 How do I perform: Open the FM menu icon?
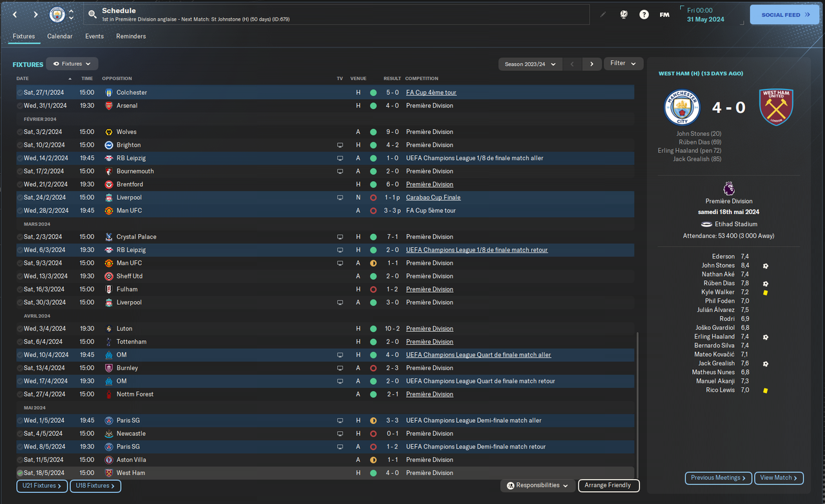pyautogui.click(x=664, y=14)
